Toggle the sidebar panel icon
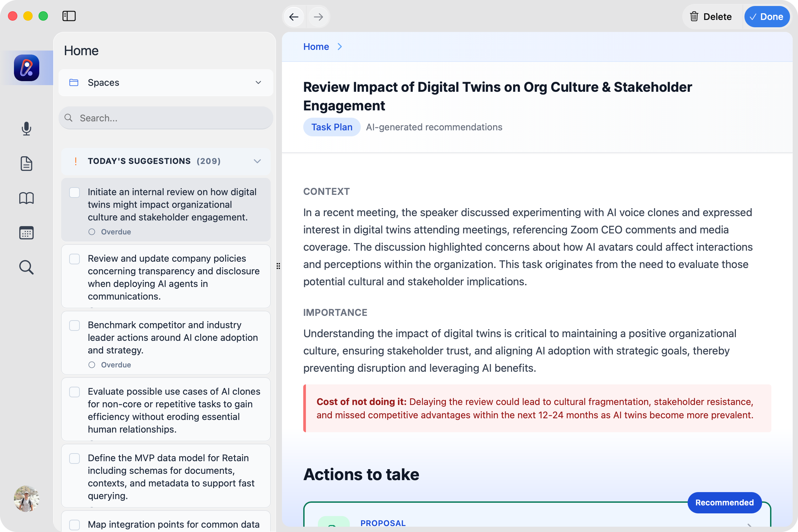 pos(69,16)
